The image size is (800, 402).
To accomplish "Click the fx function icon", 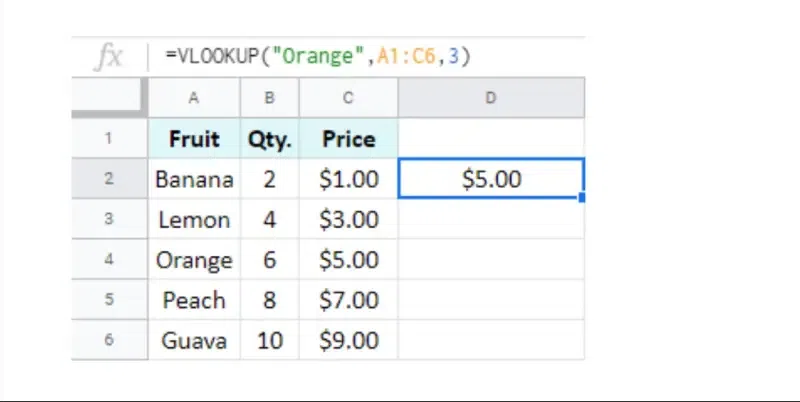I will [x=107, y=57].
